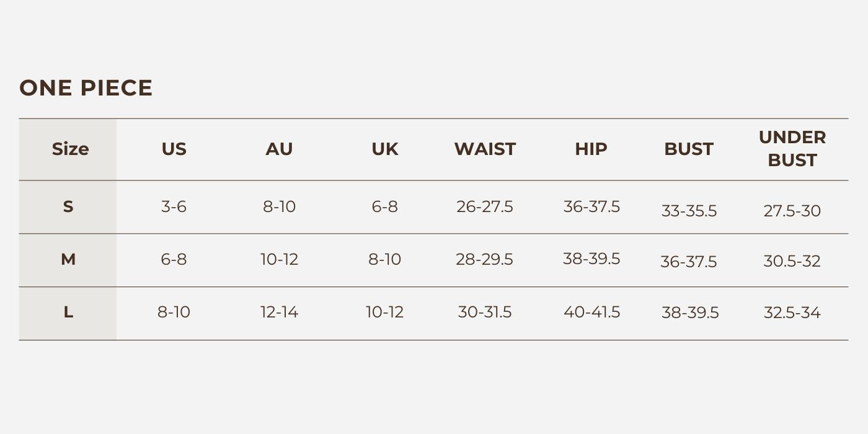Screen dimensions: 868x434
Task: Click the US 3-6 cell
Action: click(174, 206)
